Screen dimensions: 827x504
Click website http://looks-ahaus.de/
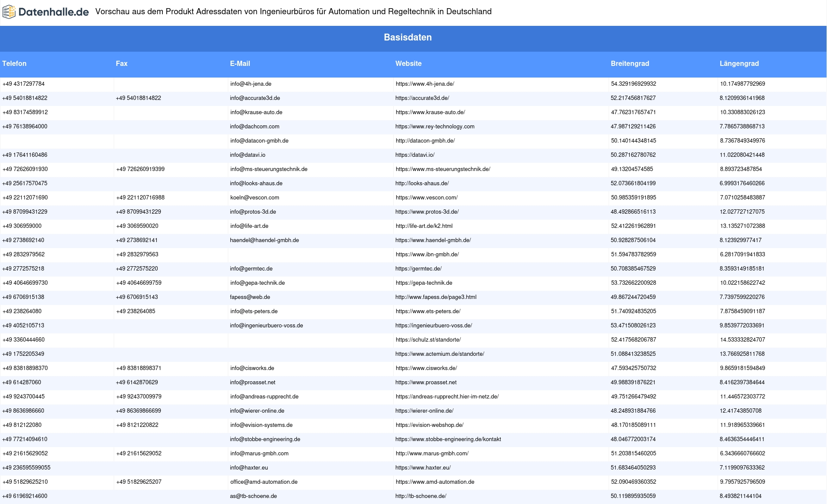422,184
